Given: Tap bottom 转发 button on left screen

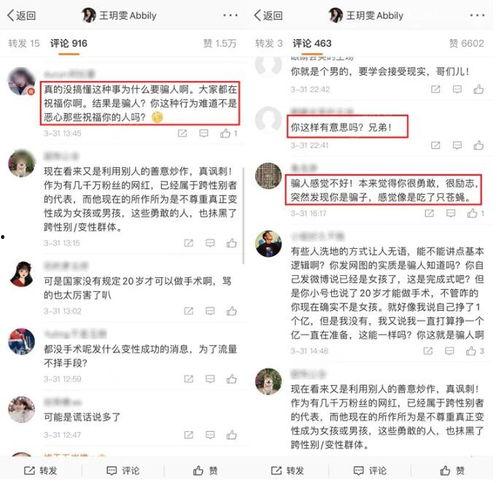Looking at the screenshot, I should click(x=40, y=471).
